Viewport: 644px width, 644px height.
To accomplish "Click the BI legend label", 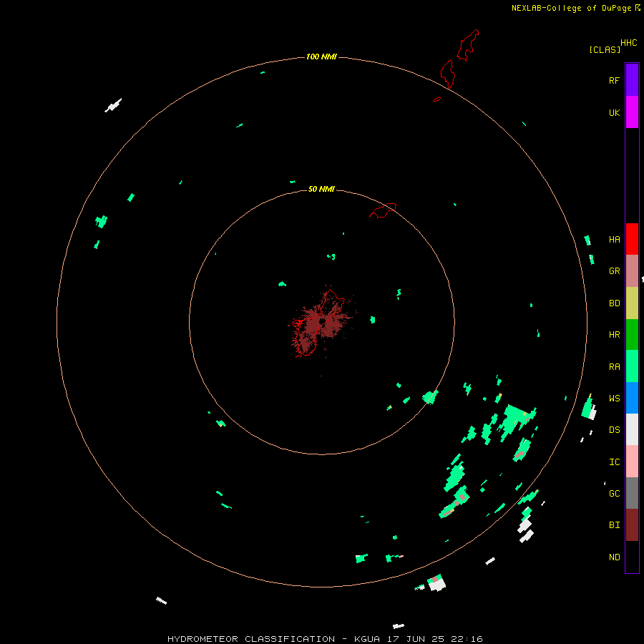I will pyautogui.click(x=614, y=525).
